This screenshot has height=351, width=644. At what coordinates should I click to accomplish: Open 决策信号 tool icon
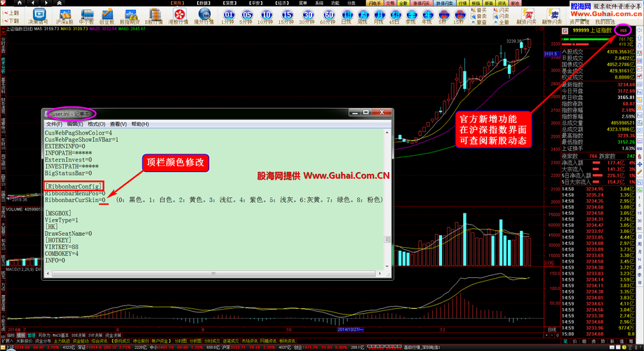(x=38, y=16)
